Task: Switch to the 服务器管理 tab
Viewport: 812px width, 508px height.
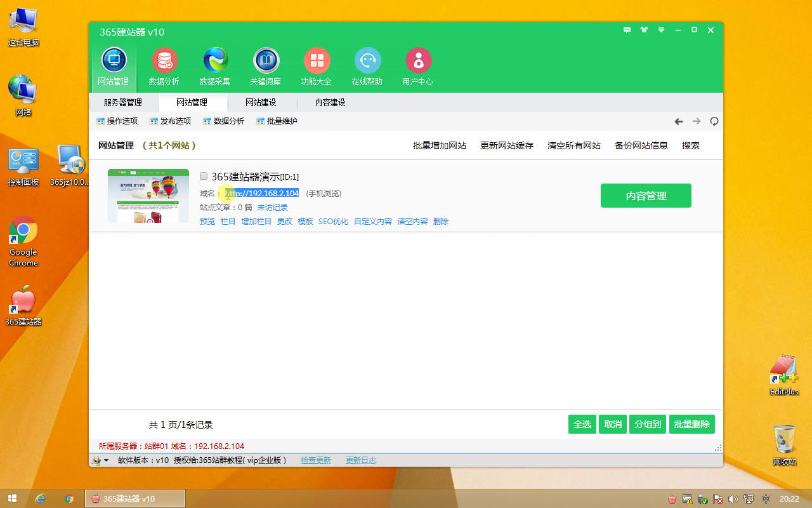Action: click(123, 102)
